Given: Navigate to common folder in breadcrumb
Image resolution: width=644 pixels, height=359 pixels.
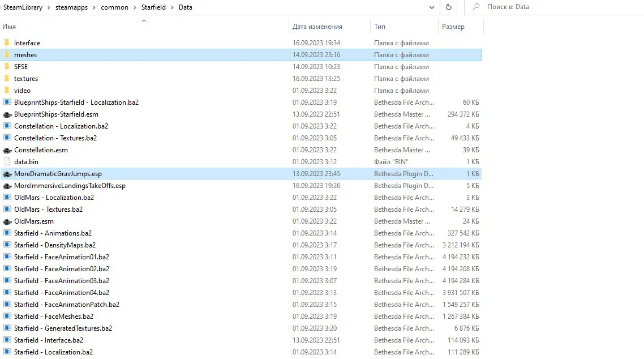Looking at the screenshot, I should click(114, 7).
